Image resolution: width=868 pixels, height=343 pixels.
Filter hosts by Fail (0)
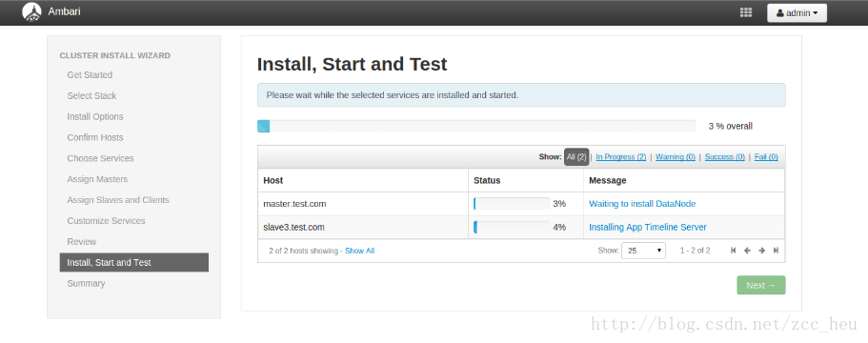[x=766, y=157]
